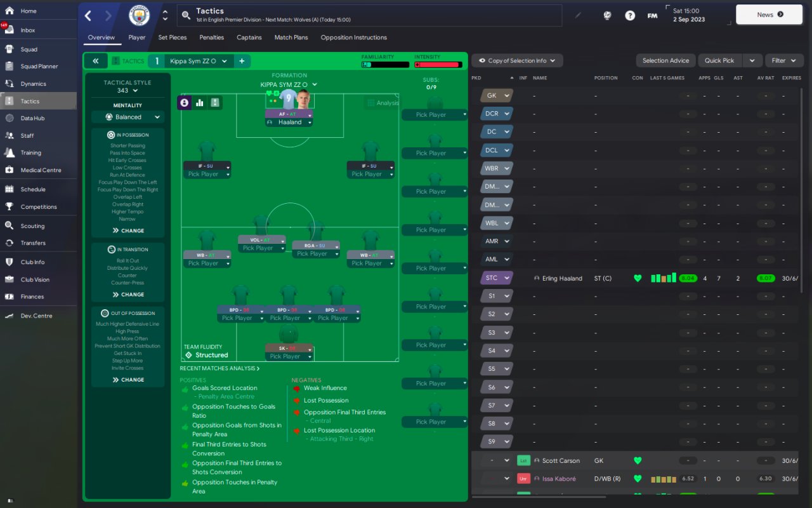Image resolution: width=812 pixels, height=508 pixels.
Task: Click Change under In Possession
Action: [x=128, y=231]
